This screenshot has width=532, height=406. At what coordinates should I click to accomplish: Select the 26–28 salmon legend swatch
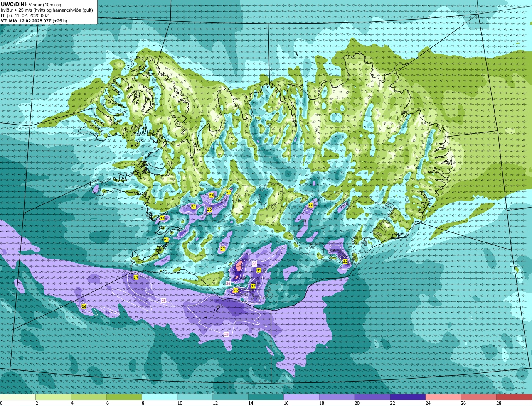tap(479, 397)
